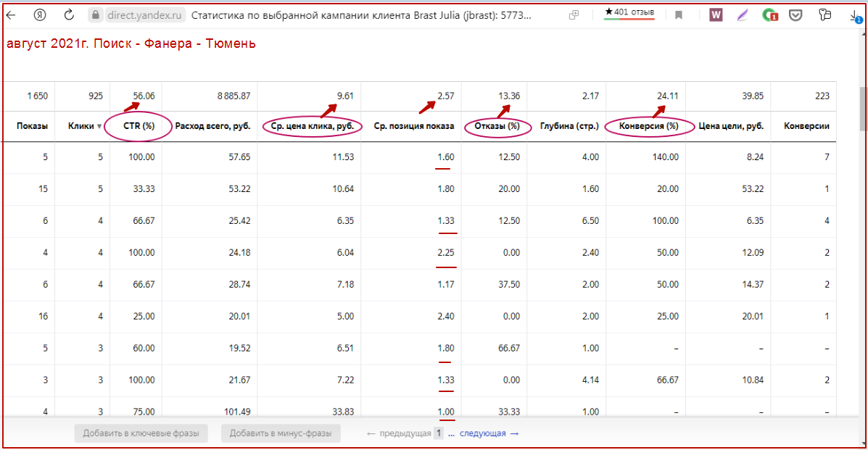Go to следующая page link
The image size is (868, 450).
489,433
